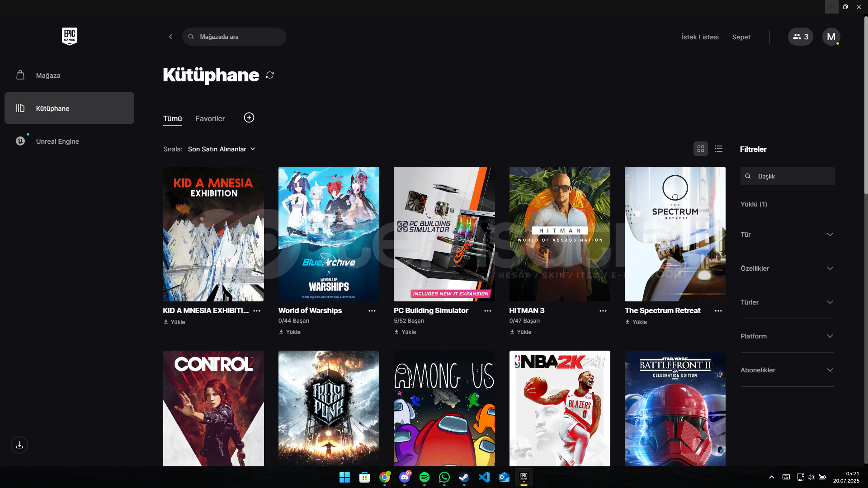Viewport: 868px width, 488px height.
Task: Open Microsoft Store from taskbar
Action: pos(364,477)
